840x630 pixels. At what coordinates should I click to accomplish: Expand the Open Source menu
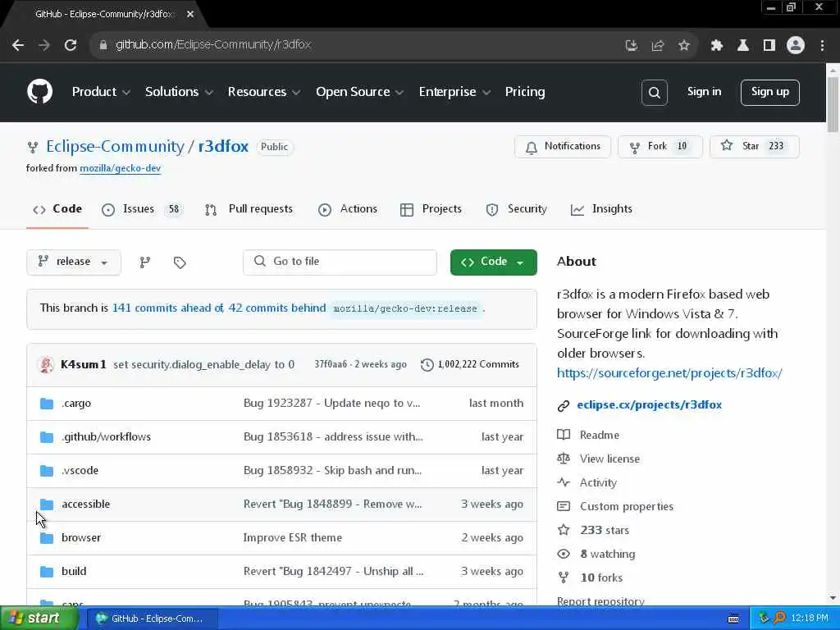tap(359, 92)
